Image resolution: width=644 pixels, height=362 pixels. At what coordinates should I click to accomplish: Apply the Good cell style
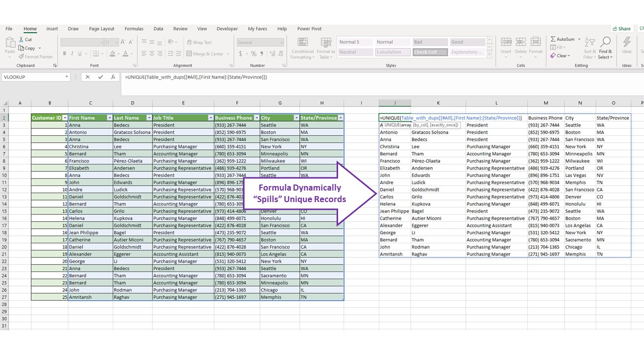[x=467, y=42]
